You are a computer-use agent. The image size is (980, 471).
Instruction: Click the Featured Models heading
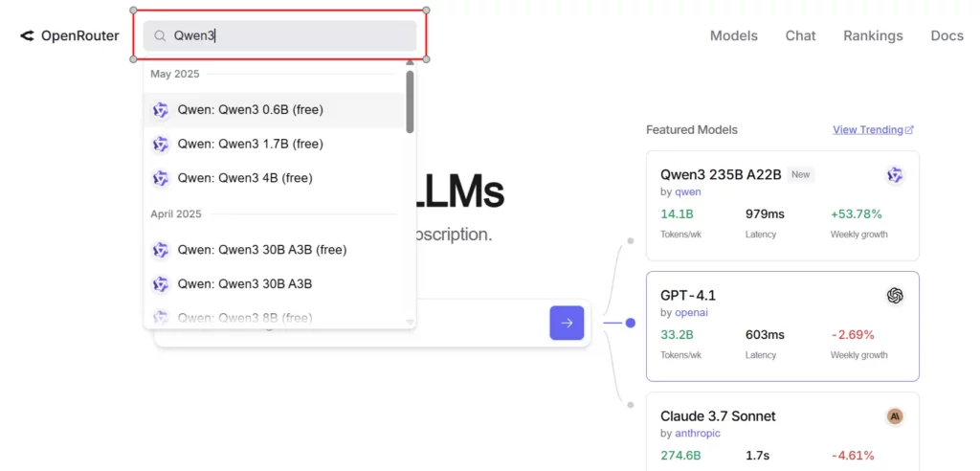click(692, 130)
